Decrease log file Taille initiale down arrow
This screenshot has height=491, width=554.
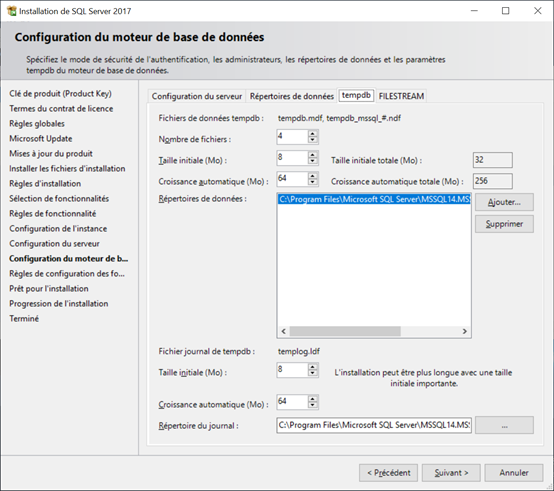(312, 374)
